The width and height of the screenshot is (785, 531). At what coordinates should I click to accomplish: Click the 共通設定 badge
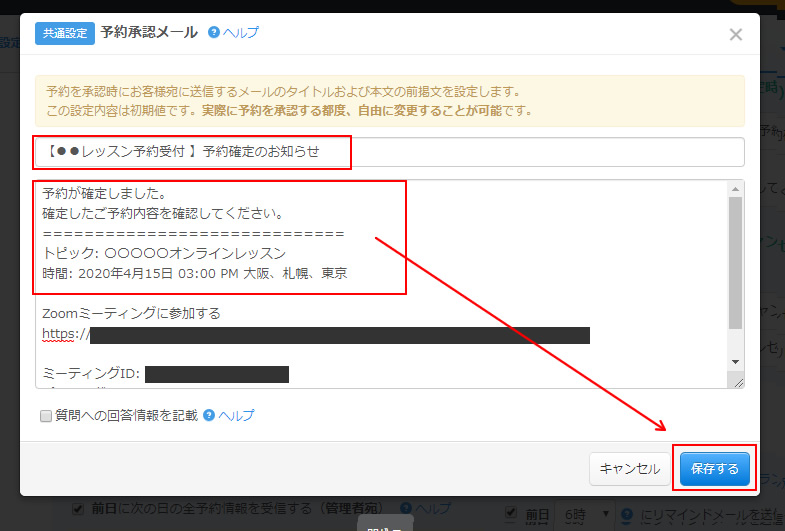point(65,33)
